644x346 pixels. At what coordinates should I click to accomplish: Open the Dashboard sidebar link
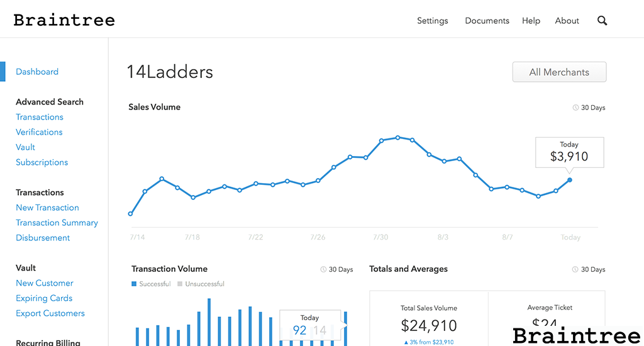point(37,72)
